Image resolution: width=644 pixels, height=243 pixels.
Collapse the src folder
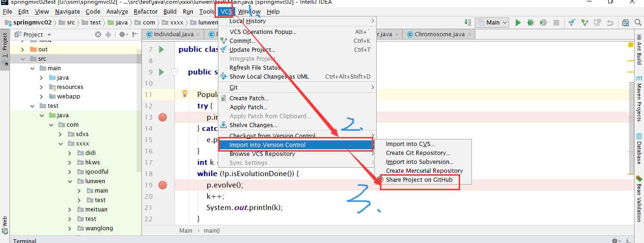(22, 58)
